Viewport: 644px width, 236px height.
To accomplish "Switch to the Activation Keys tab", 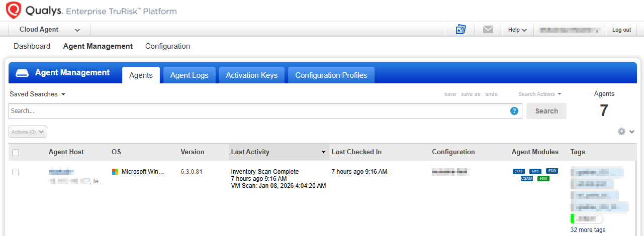I will (x=251, y=75).
